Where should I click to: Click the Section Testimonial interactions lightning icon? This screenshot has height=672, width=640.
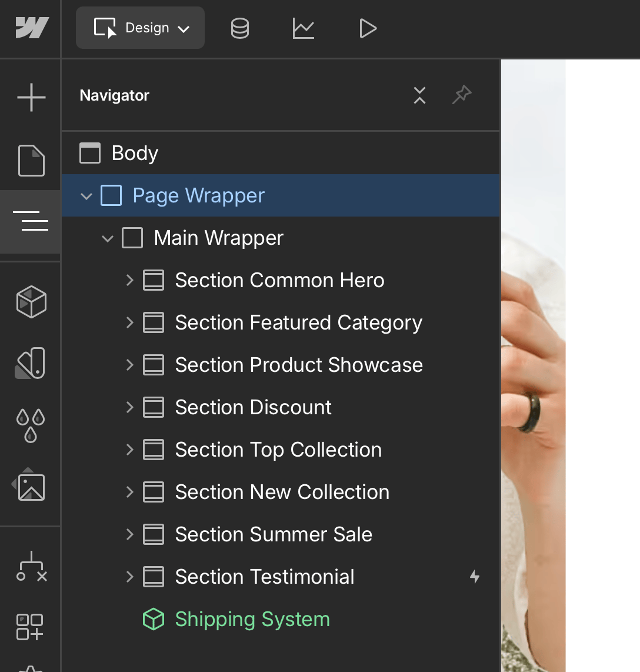point(475,577)
